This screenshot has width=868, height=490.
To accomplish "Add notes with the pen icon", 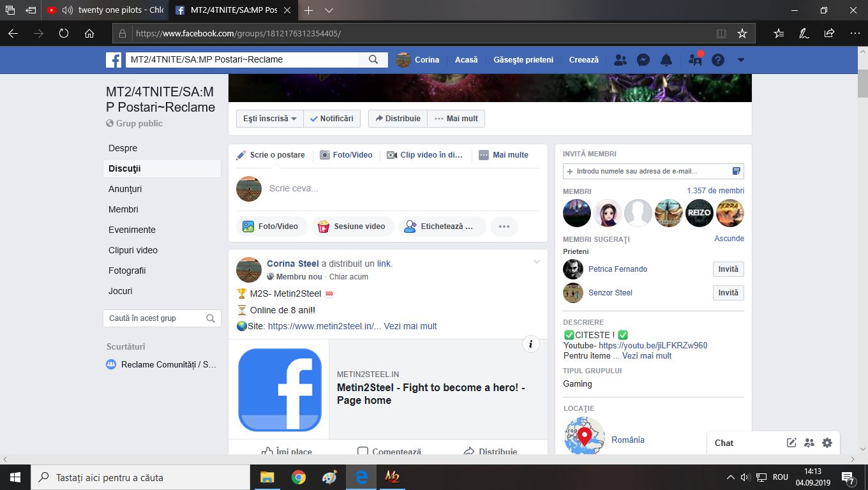I will pos(804,33).
